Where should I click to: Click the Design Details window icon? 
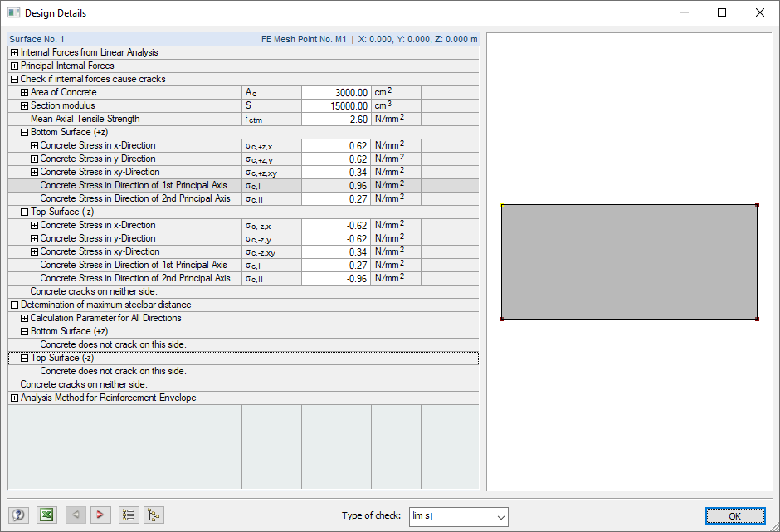pos(13,13)
